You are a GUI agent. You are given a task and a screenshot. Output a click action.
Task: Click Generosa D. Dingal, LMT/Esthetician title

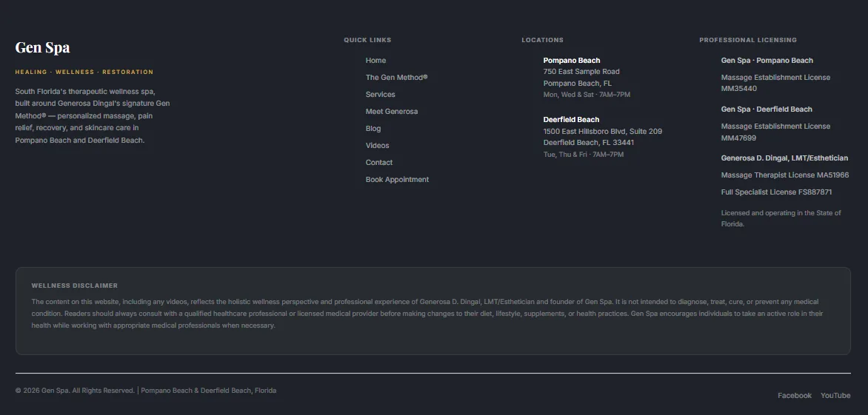point(784,158)
